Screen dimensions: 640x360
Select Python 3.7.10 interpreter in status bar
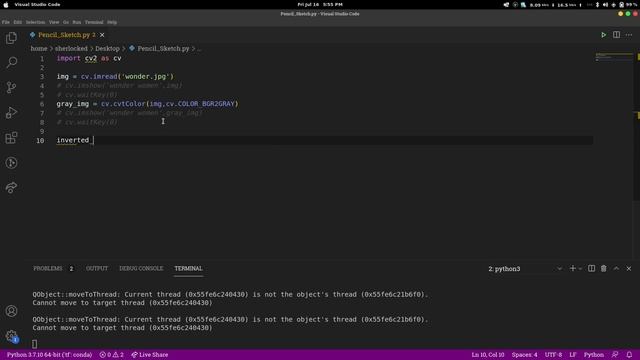(49, 355)
